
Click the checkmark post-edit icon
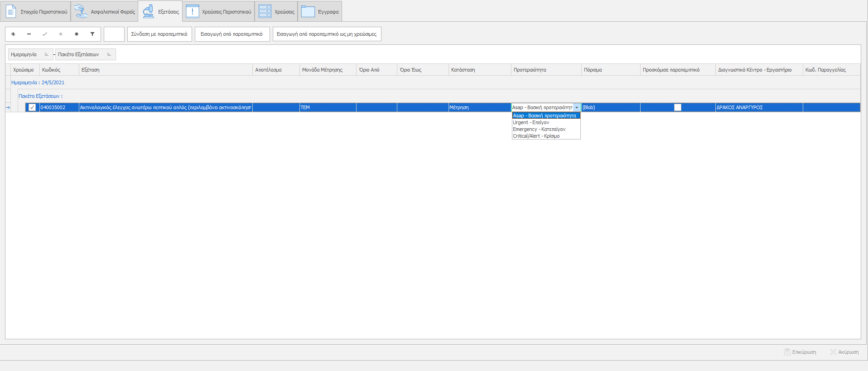pos(45,34)
